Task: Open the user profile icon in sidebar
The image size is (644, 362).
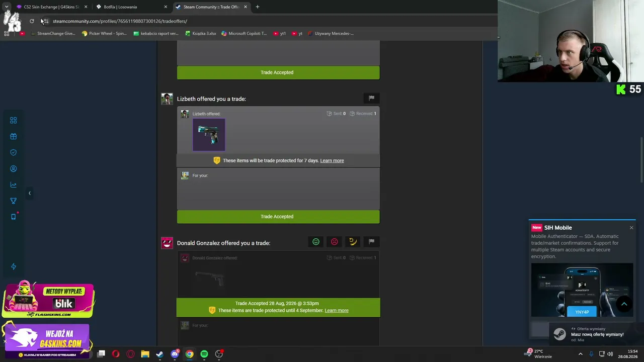Action: click(x=14, y=168)
